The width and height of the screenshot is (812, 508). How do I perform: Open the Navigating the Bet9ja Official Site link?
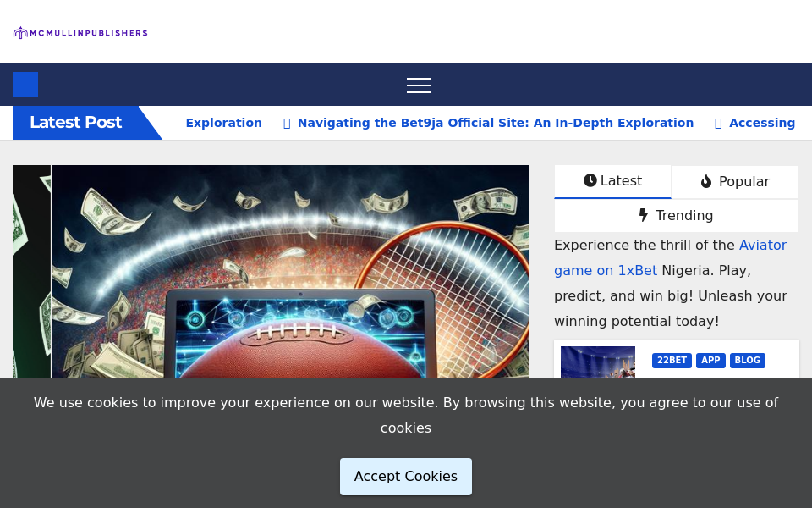tap(495, 123)
